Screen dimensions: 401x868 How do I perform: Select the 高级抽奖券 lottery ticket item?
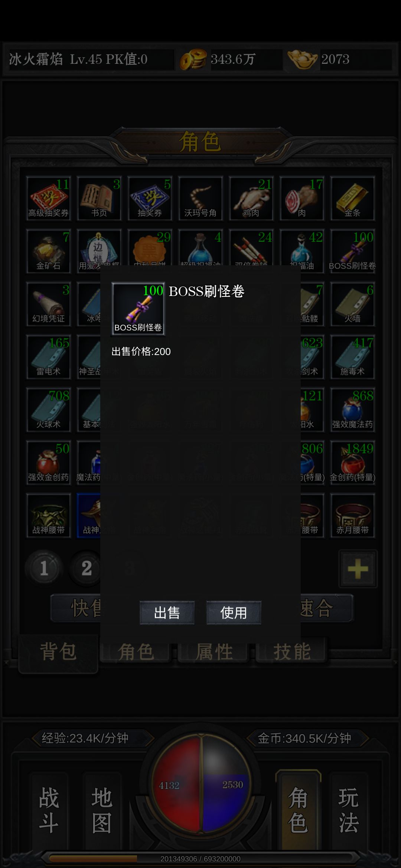pyautogui.click(x=48, y=198)
